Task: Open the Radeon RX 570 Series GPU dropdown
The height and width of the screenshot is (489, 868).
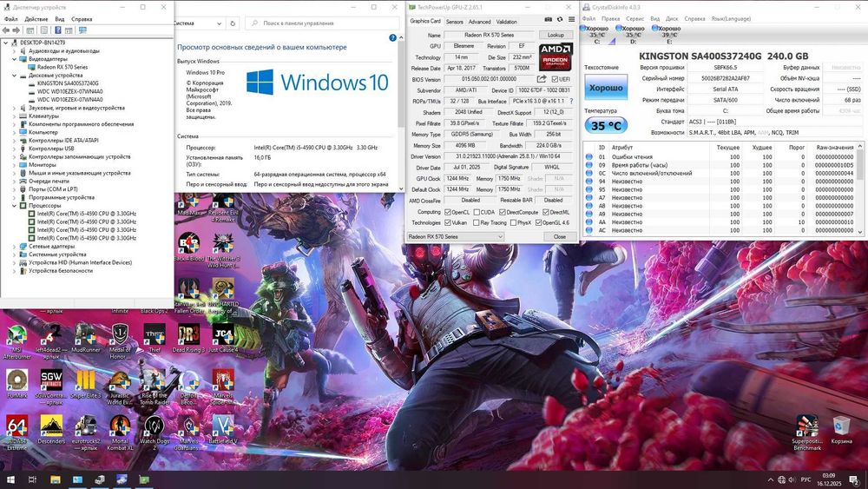Action: (x=455, y=236)
